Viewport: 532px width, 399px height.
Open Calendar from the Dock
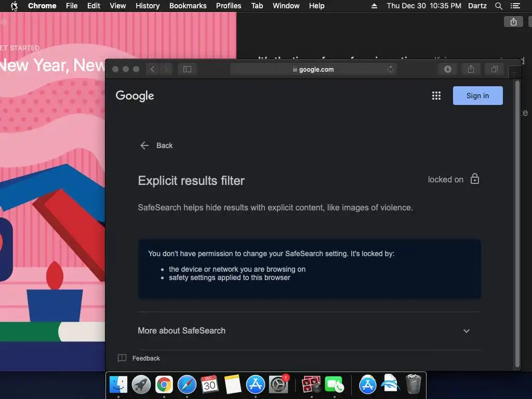(x=209, y=385)
